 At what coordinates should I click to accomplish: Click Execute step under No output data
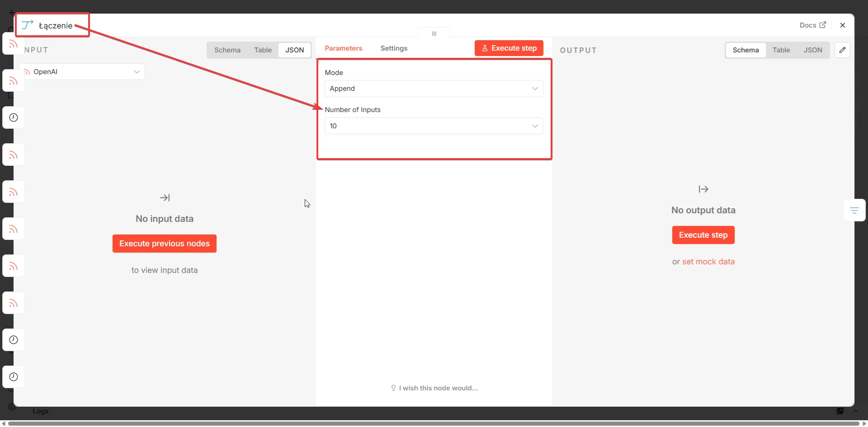click(703, 235)
